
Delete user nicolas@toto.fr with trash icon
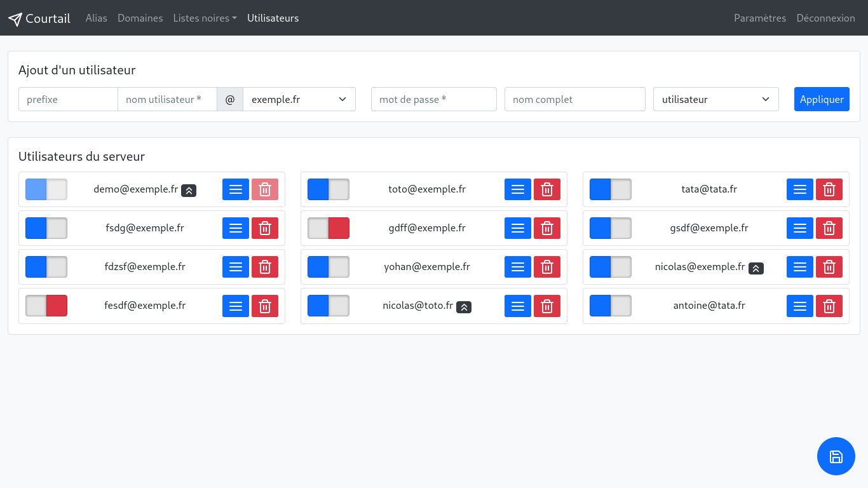click(547, 306)
